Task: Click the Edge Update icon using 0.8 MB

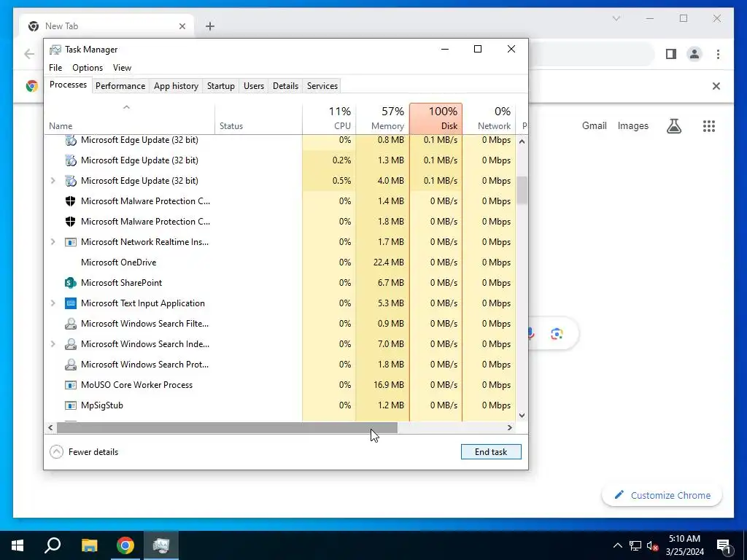Action: [x=71, y=140]
